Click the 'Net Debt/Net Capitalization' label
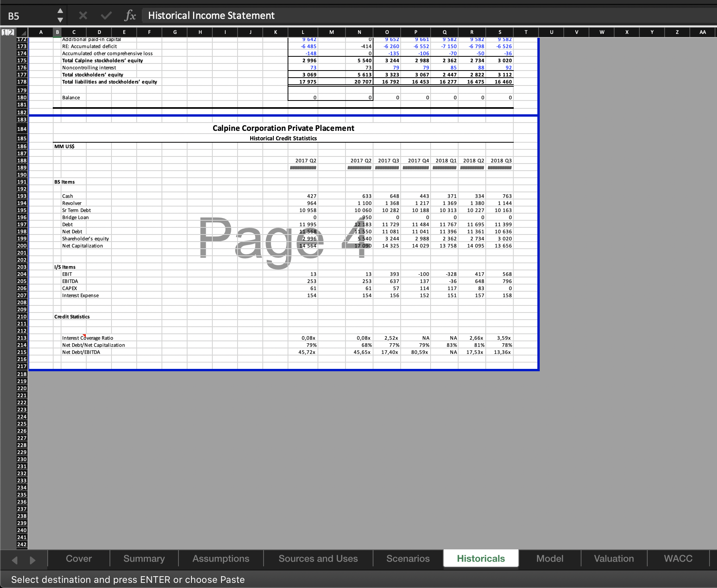The width and height of the screenshot is (717, 588). [x=93, y=345]
